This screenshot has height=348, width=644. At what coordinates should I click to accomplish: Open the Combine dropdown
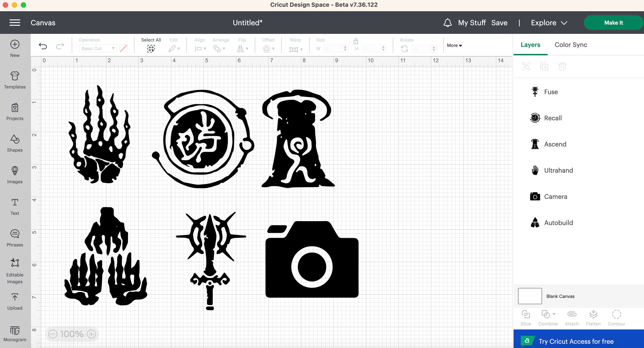point(548,318)
